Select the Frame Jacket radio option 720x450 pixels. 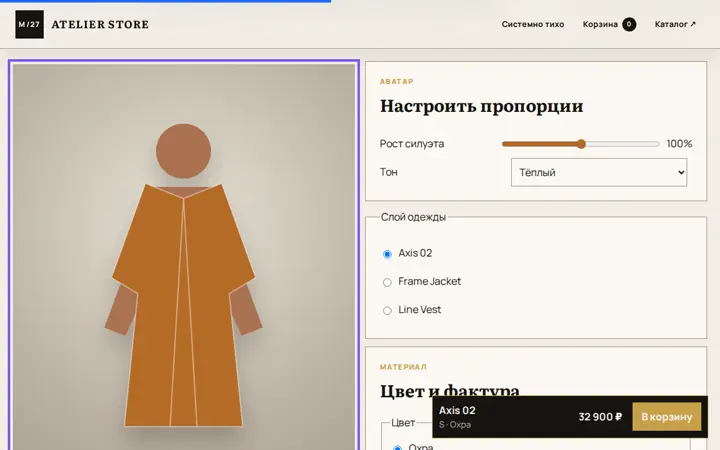coord(387,282)
